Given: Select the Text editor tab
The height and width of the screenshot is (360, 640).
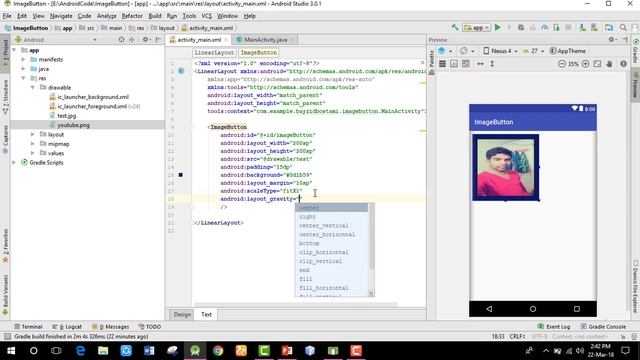Looking at the screenshot, I should coord(207,314).
